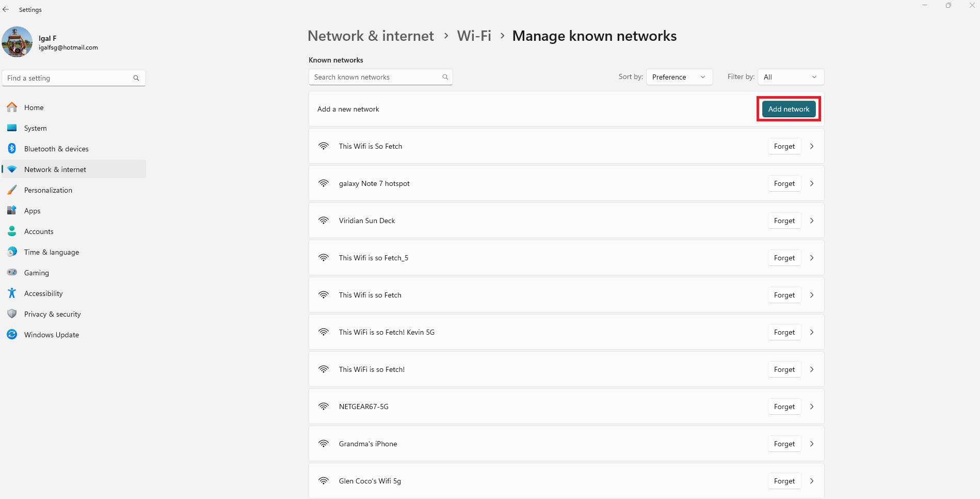Click the Wi-Fi icon beside Viridian Sun Deck
Image resolution: width=980 pixels, height=499 pixels.
pyautogui.click(x=324, y=221)
